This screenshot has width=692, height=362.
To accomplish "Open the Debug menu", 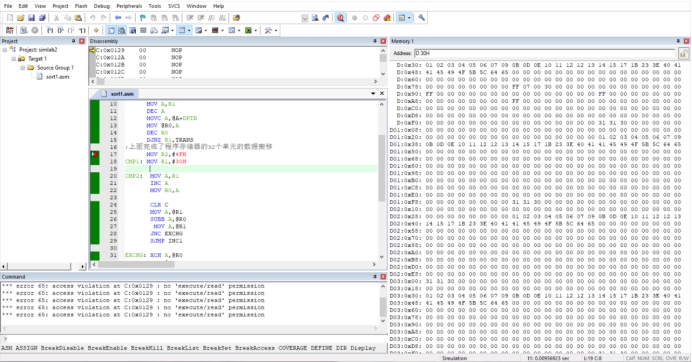I will [102, 6].
